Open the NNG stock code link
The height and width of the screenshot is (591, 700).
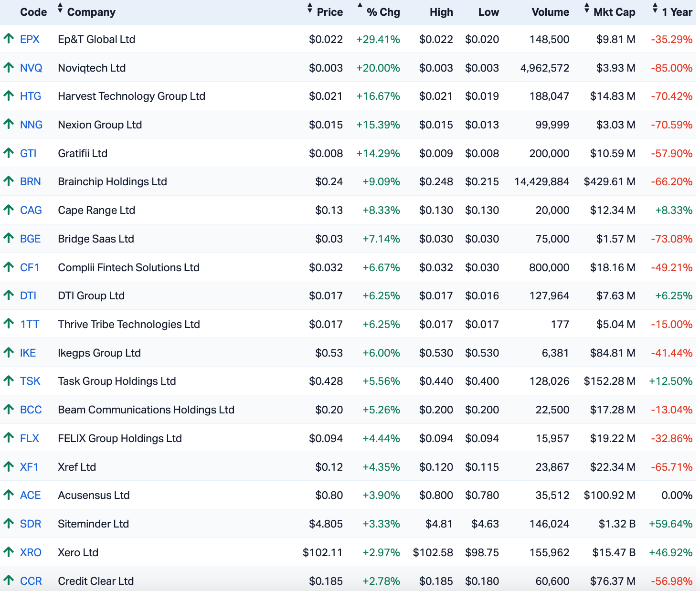[31, 125]
